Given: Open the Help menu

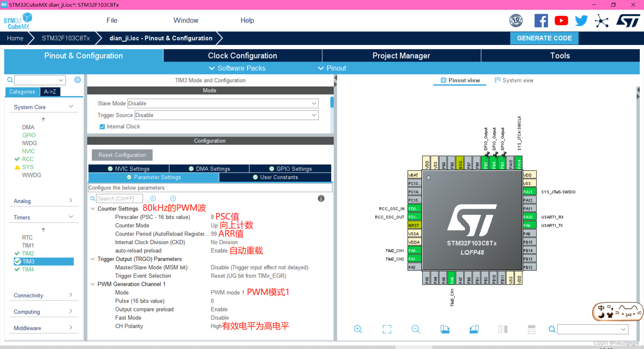Looking at the screenshot, I should click(247, 20).
